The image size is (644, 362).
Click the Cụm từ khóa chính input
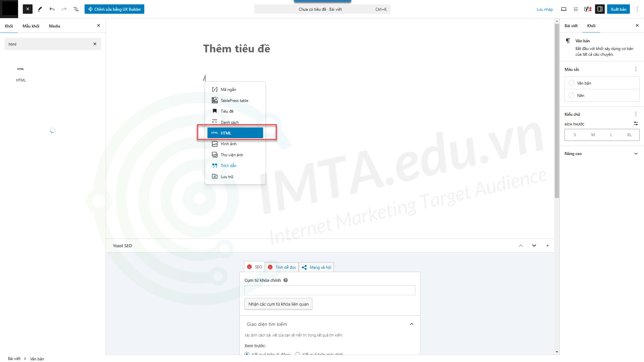[x=330, y=290]
